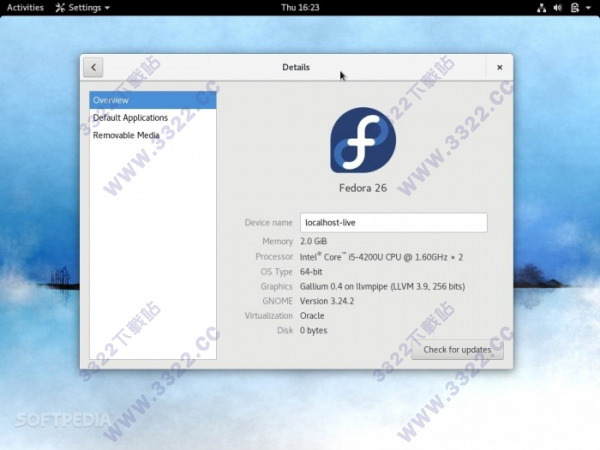Open the Settings application menu
The image size is (600, 450).
82,8
